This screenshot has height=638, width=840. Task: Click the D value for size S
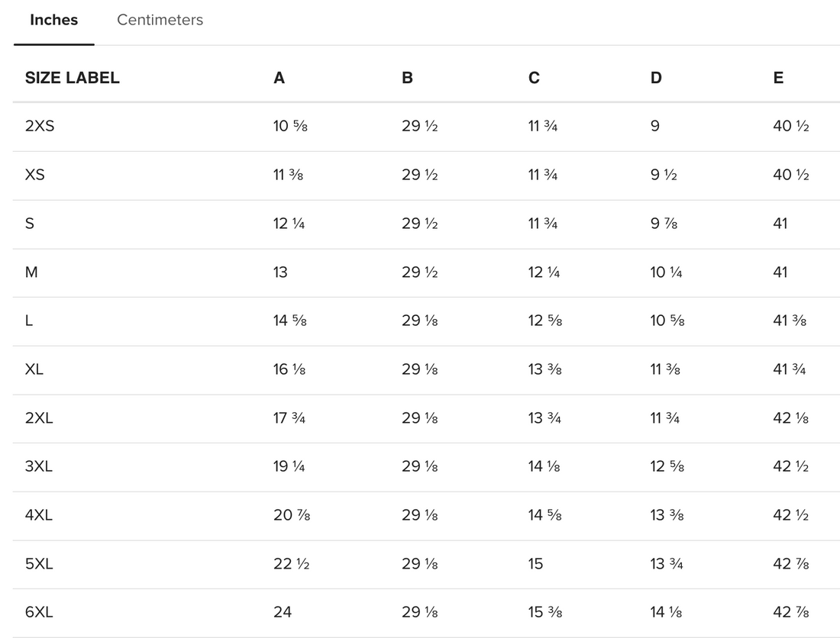[664, 224]
